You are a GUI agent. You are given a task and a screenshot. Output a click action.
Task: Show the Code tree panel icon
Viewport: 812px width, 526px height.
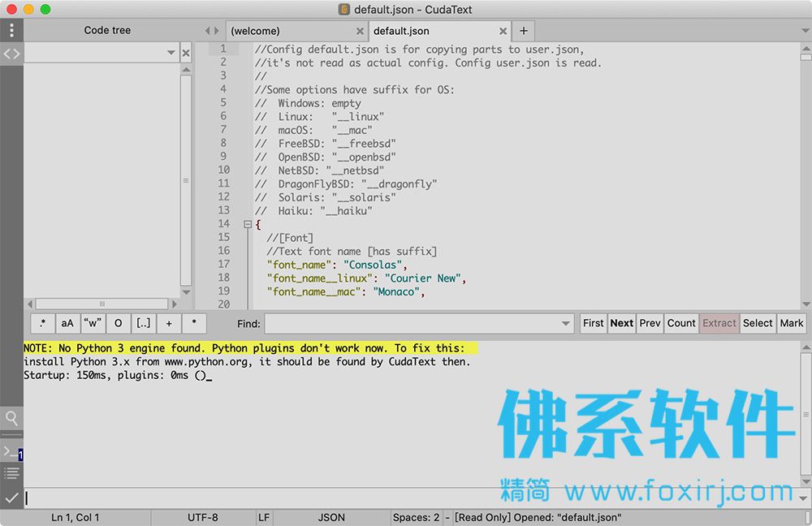[x=11, y=54]
